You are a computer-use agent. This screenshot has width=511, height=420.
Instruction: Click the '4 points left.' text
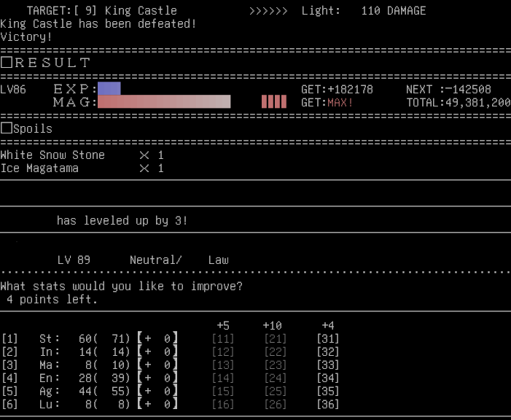pyautogui.click(x=52, y=300)
